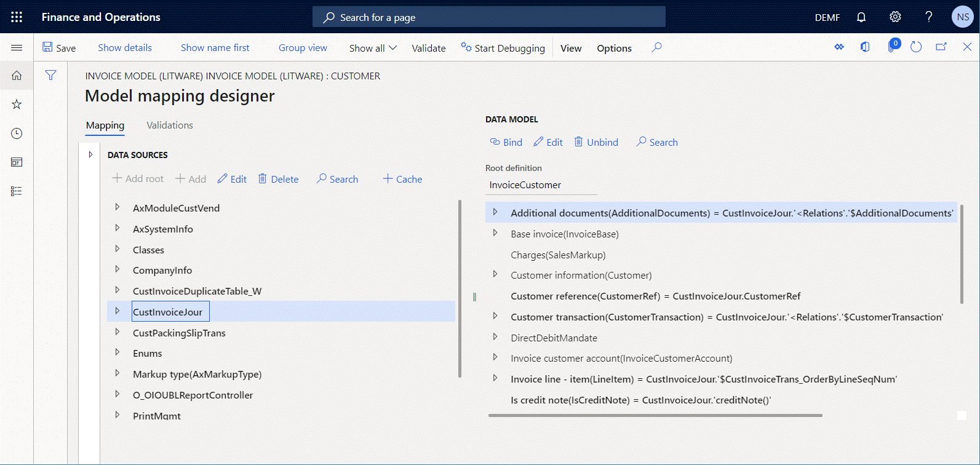Expand Customer information(Customer) node
Screen dimensions: 980x465
click(x=495, y=274)
